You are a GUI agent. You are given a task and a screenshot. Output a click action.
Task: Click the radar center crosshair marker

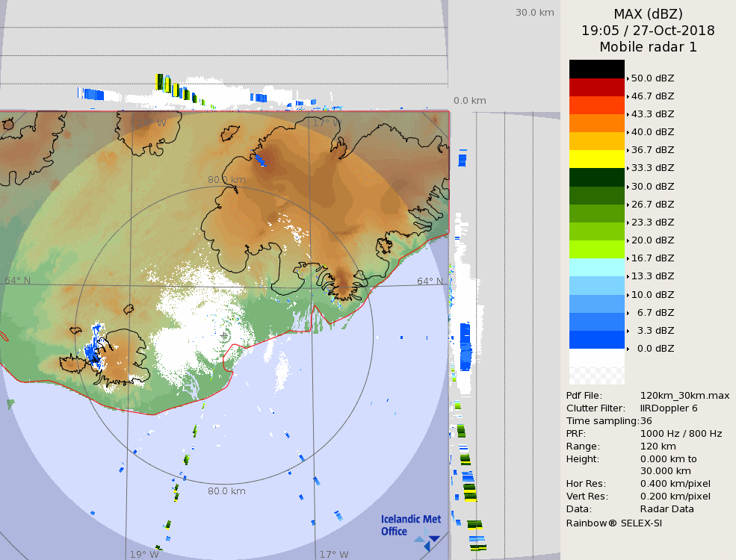click(225, 336)
